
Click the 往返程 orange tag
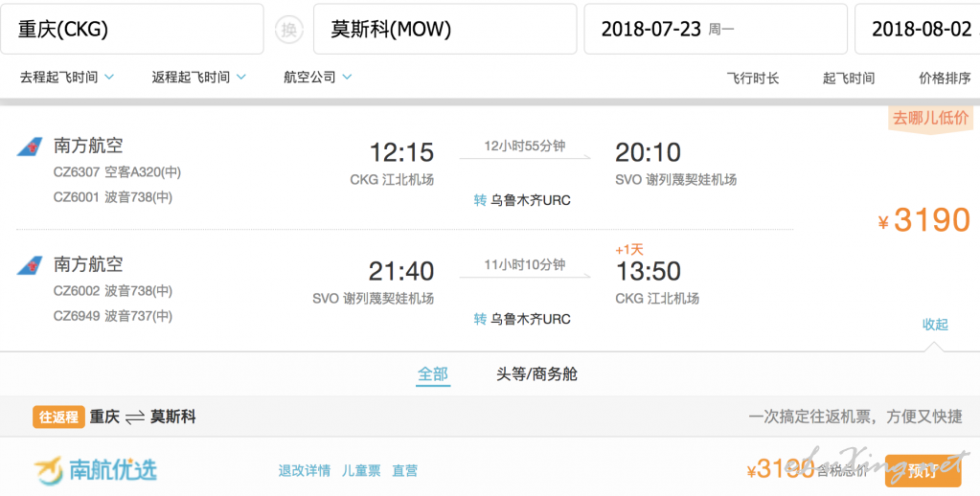tap(58, 417)
